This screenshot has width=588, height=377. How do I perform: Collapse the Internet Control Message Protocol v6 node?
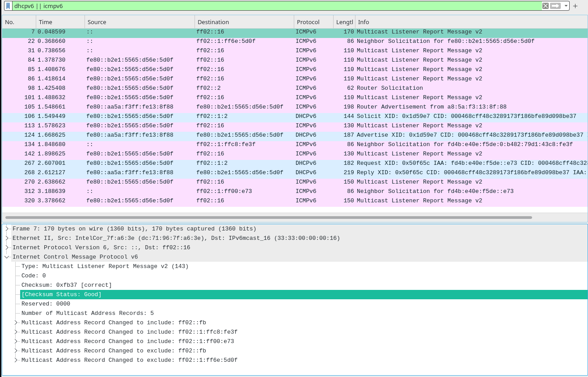pyautogui.click(x=7, y=257)
